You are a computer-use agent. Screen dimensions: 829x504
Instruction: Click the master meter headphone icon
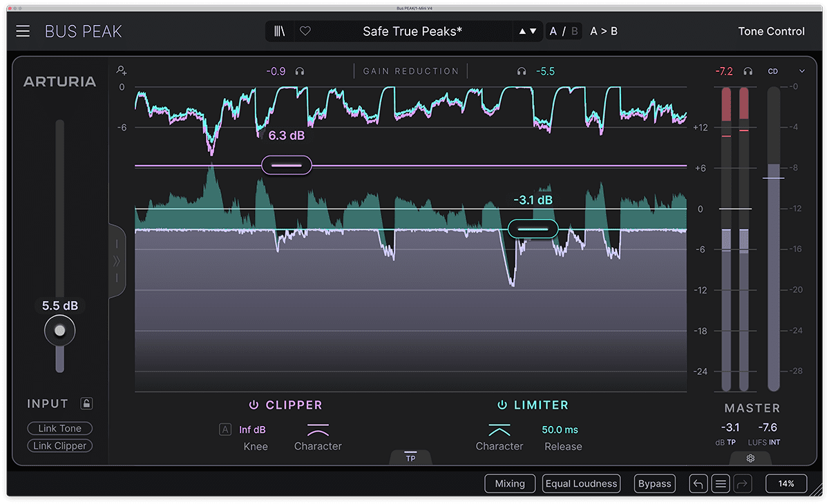748,71
